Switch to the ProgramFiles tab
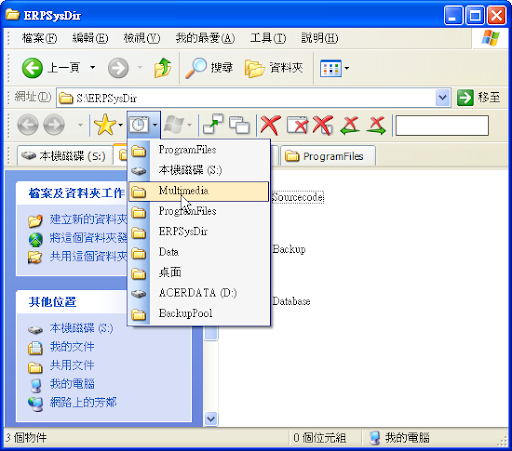512x451 pixels. (328, 156)
